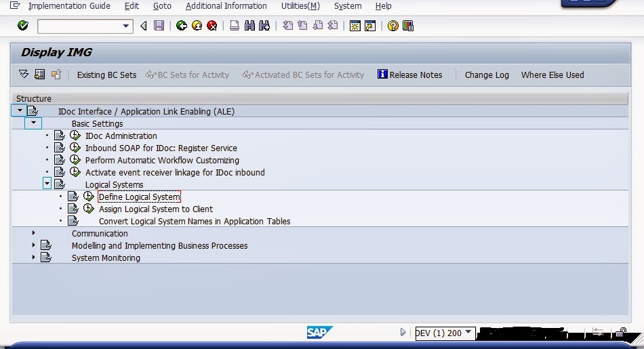
Task: Open the Utilities(M) menu
Action: (x=300, y=5)
